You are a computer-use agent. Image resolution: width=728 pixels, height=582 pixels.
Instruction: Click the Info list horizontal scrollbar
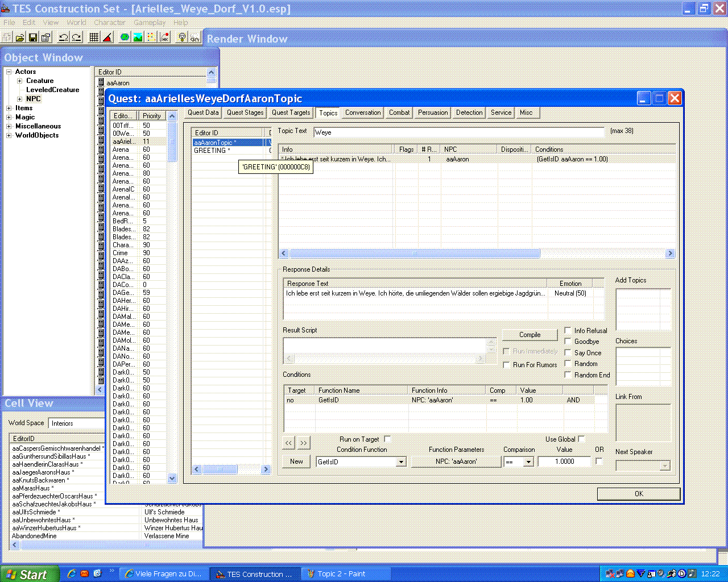414,253
